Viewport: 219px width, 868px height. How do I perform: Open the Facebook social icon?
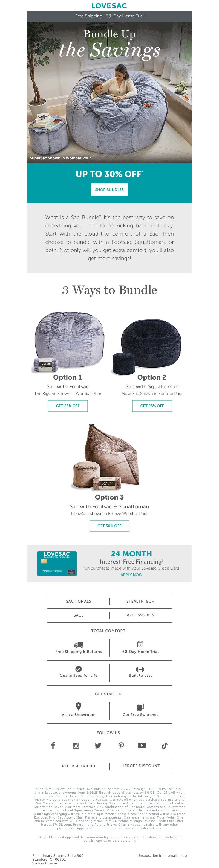click(53, 745)
